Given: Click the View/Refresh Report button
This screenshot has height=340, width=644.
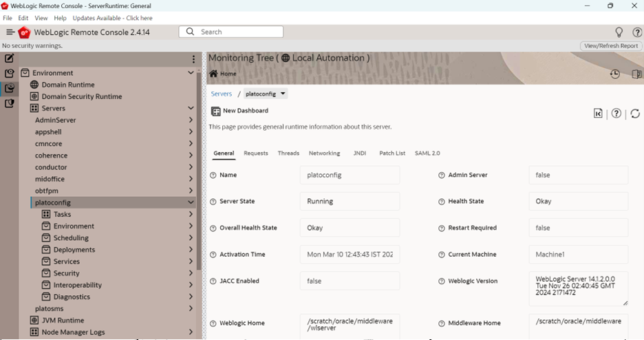Looking at the screenshot, I should point(611,46).
